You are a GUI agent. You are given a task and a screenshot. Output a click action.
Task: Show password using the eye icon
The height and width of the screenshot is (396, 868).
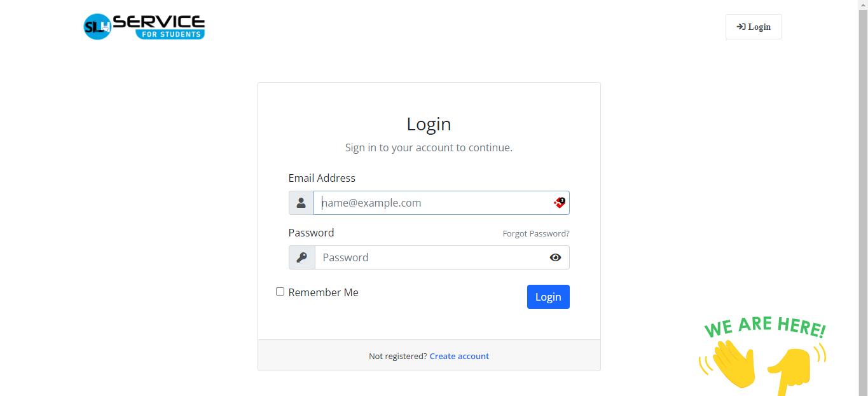555,257
